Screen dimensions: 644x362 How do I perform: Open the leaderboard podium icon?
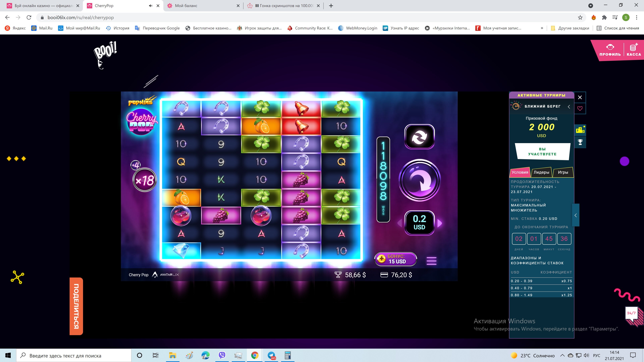(580, 130)
